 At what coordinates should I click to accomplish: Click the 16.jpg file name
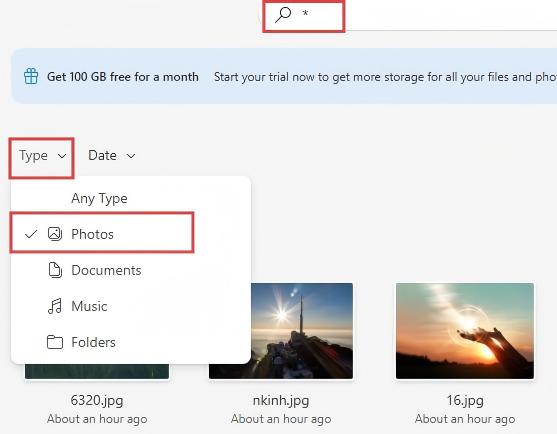[x=465, y=400]
